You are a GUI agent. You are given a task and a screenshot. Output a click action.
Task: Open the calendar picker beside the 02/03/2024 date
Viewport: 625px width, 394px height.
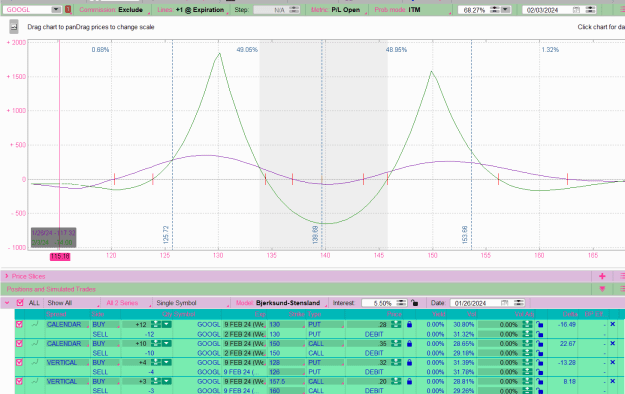576,10
